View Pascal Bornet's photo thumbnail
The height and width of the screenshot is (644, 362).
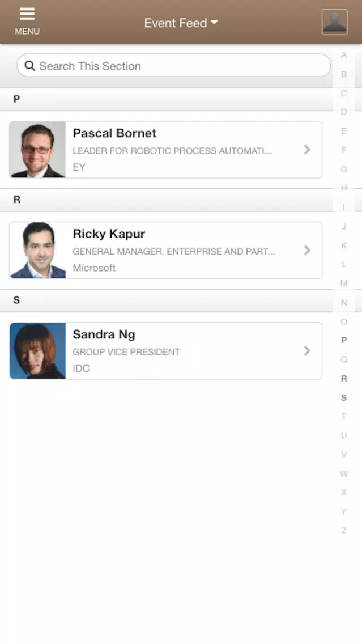tap(38, 150)
